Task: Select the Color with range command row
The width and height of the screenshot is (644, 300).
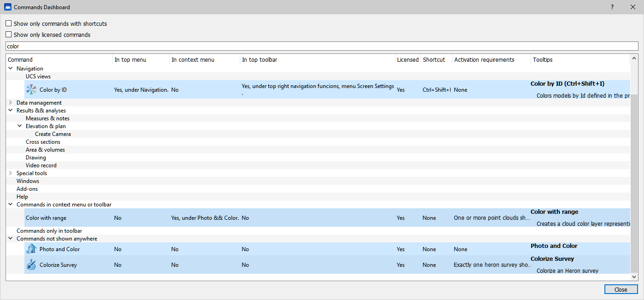Action: pyautogui.click(x=46, y=218)
